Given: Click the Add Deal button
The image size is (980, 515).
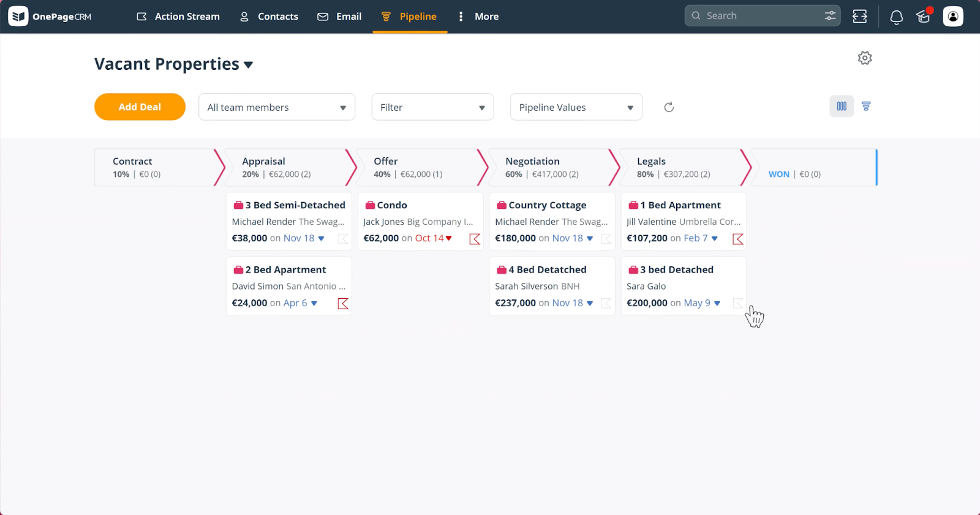Looking at the screenshot, I should pyautogui.click(x=140, y=107).
